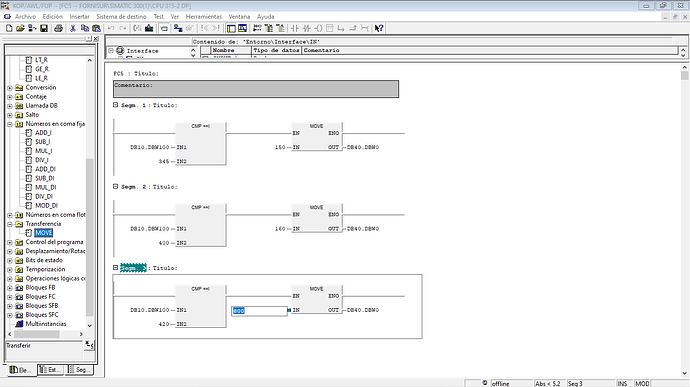
Task: Select MUL_DI in instruction tree
Action: tap(46, 188)
